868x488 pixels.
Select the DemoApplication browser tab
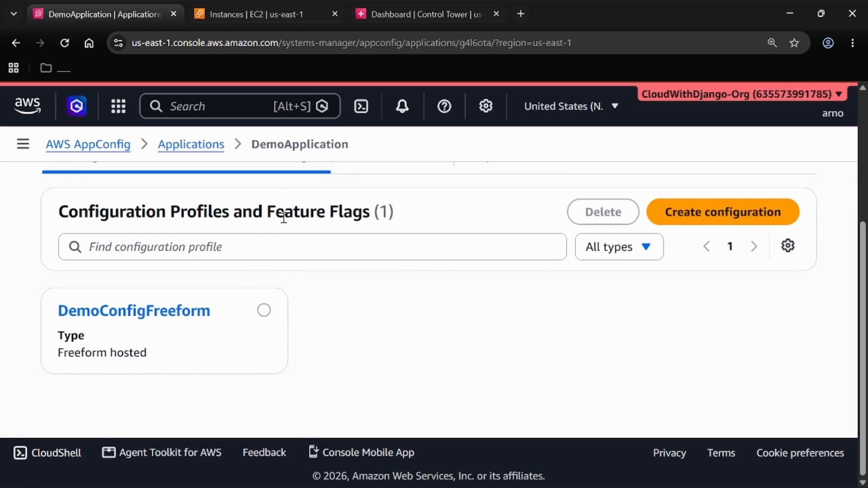coord(106,14)
